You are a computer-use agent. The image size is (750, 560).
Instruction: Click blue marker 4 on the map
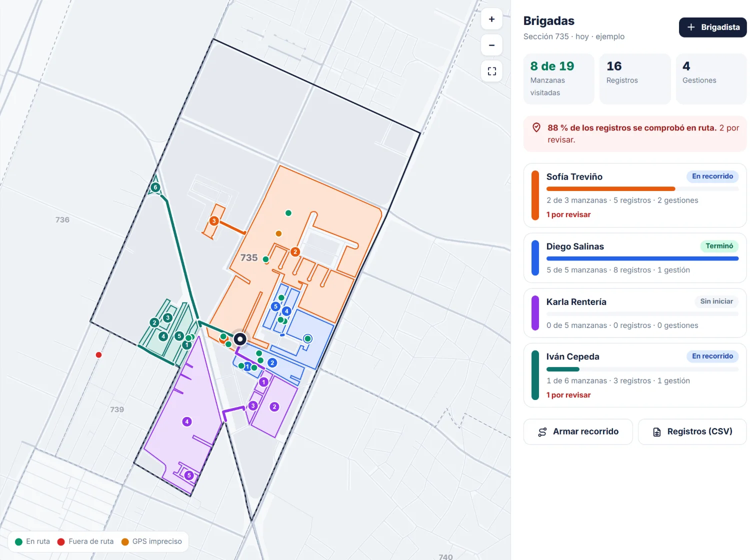(x=286, y=311)
